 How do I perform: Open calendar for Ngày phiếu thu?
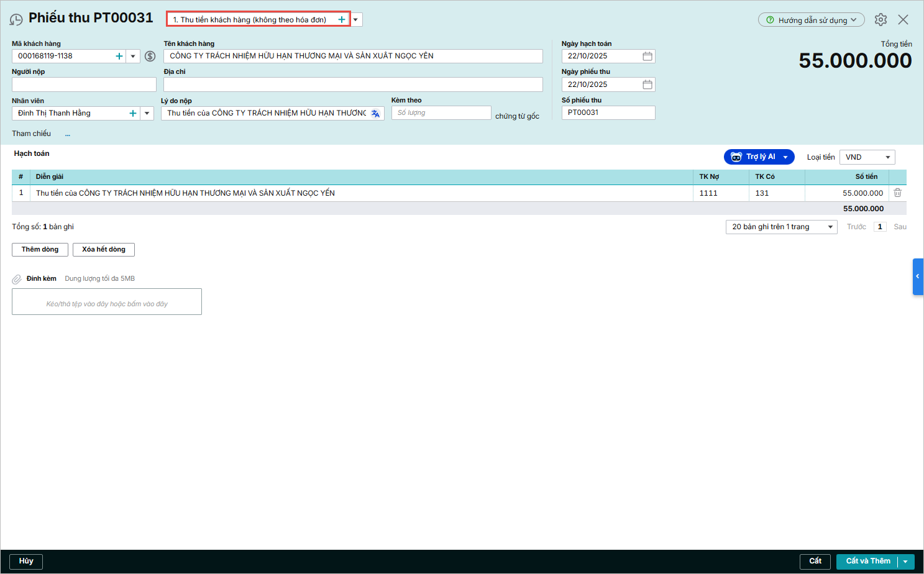coord(647,84)
